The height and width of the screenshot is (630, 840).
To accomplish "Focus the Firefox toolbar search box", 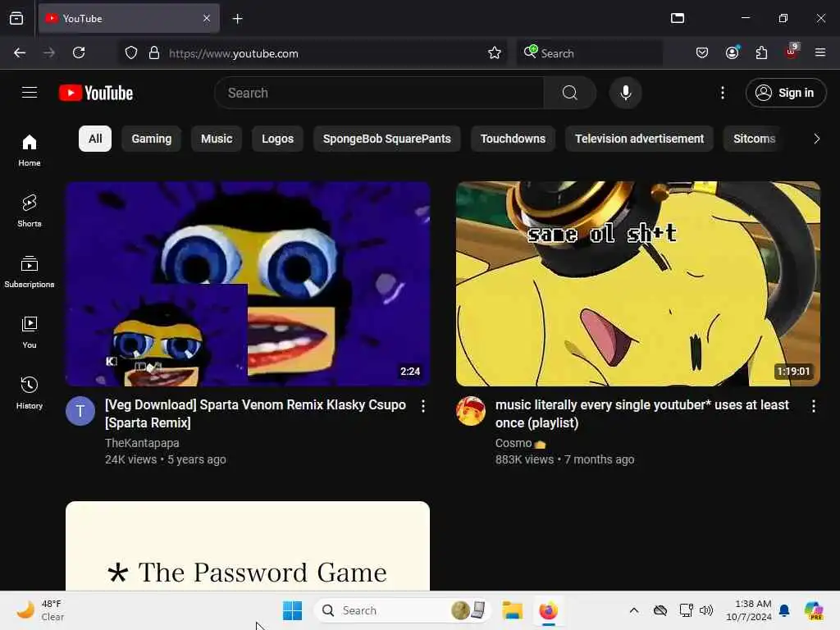I will pos(589,53).
